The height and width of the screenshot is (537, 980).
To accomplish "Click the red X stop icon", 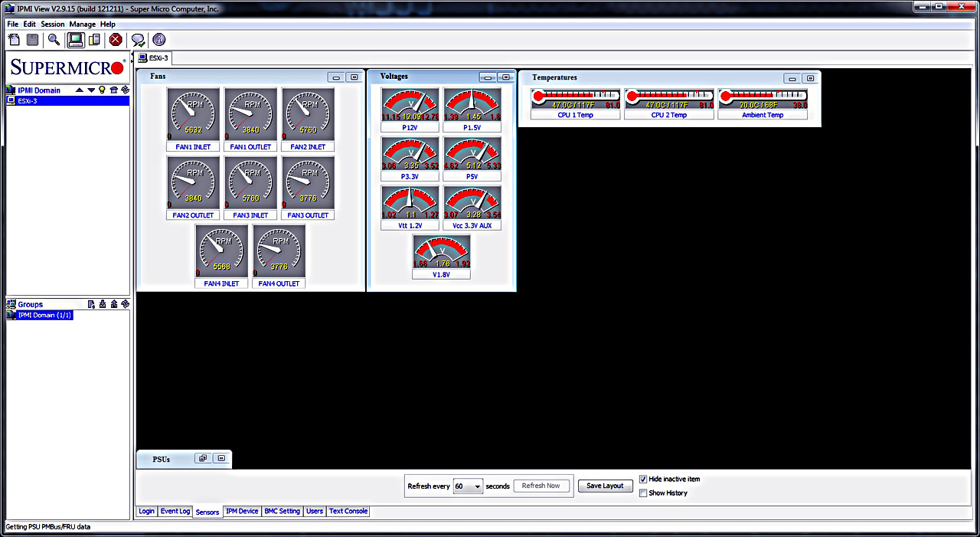I will click(116, 40).
